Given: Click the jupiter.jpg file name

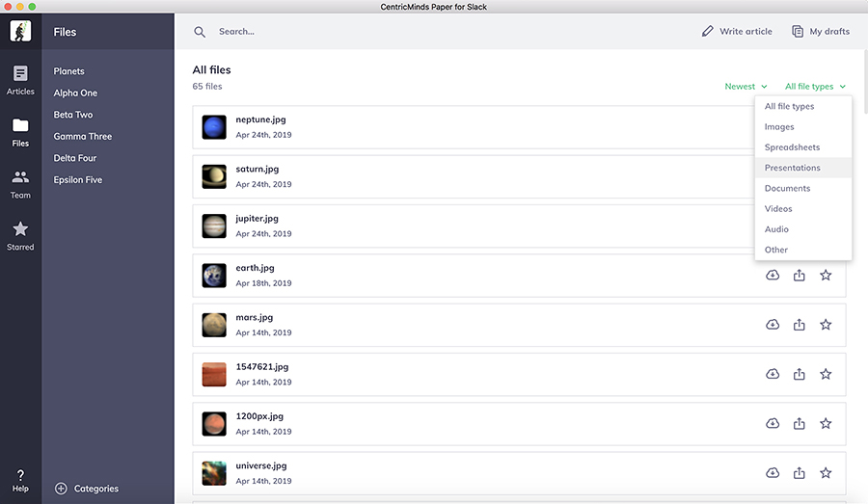Looking at the screenshot, I should click(257, 219).
